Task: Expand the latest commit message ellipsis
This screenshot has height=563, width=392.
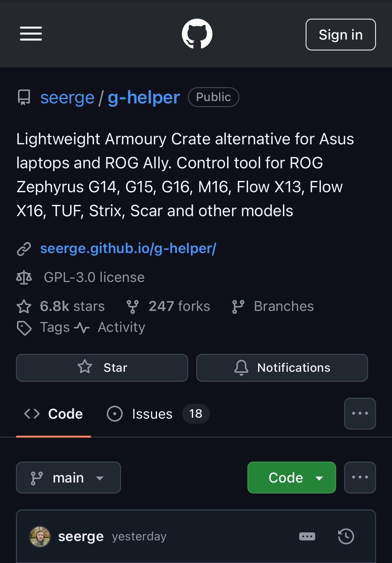Action: pyautogui.click(x=307, y=536)
